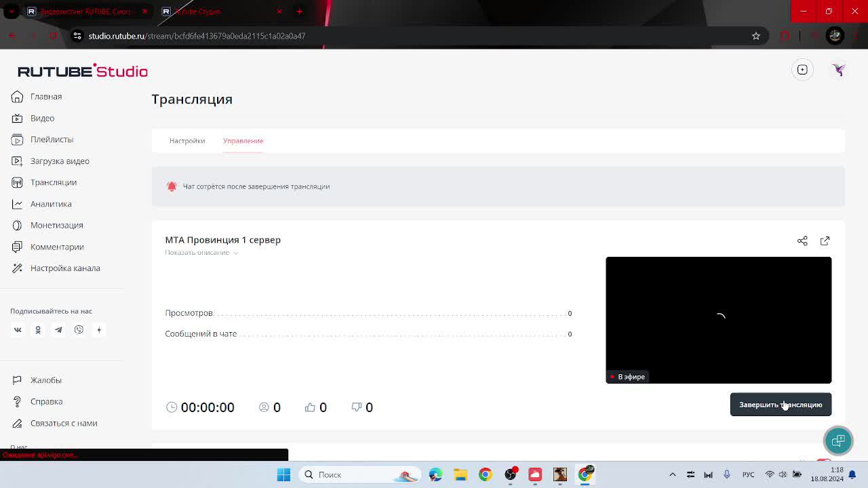Go back with the browser back arrow
The image size is (868, 488).
(x=12, y=36)
